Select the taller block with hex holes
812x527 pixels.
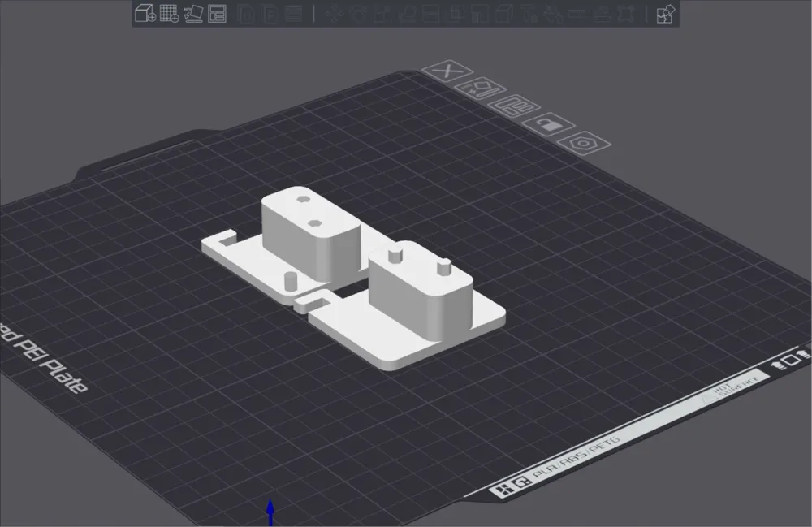coord(311,233)
